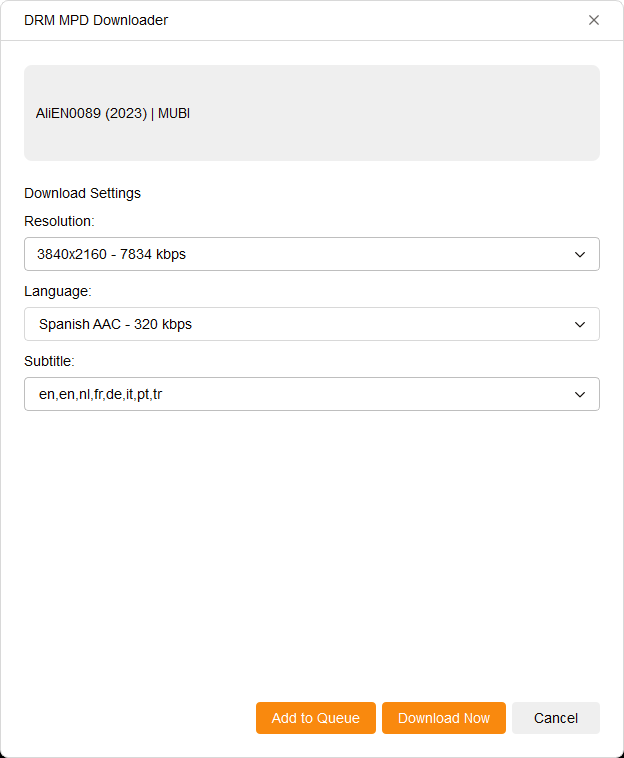This screenshot has height=758, width=624.
Task: Click the DRM MPD Downloader window title
Action: tap(96, 20)
